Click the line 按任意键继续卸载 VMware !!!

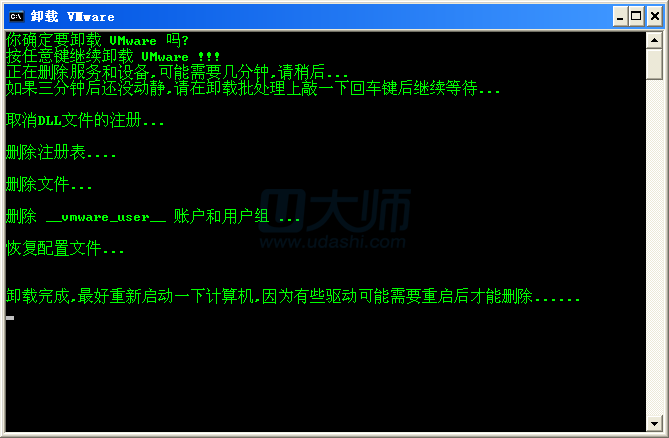tap(113, 56)
